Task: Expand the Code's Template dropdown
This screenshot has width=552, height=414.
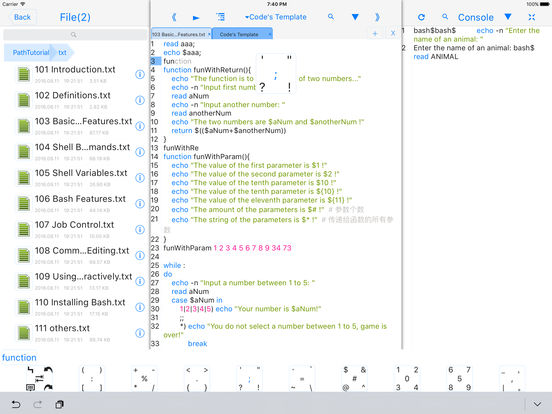Action: (276, 17)
